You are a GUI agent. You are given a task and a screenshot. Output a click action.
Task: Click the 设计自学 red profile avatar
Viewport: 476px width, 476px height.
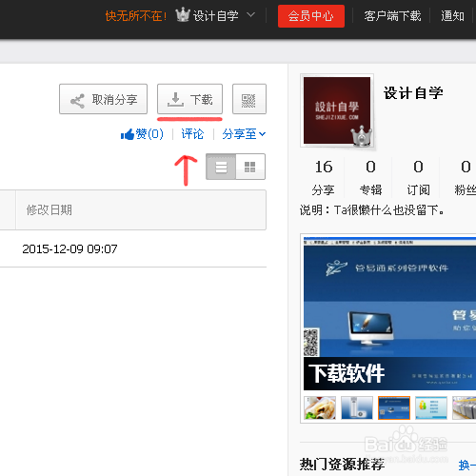point(337,110)
